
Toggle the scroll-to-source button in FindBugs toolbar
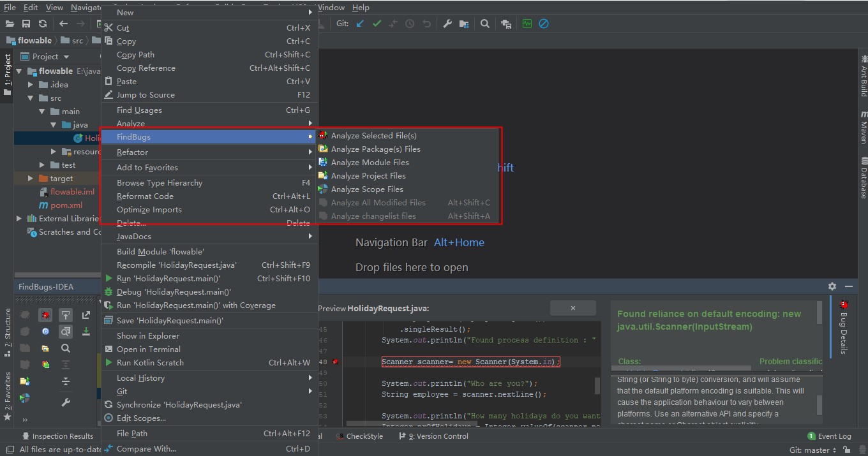tap(66, 315)
